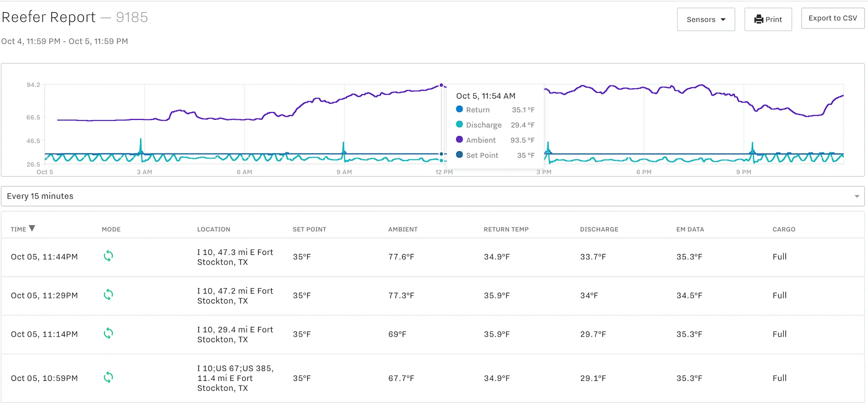Image resolution: width=868 pixels, height=403 pixels.
Task: Toggle the Set Point series via its legend dot
Action: (459, 155)
